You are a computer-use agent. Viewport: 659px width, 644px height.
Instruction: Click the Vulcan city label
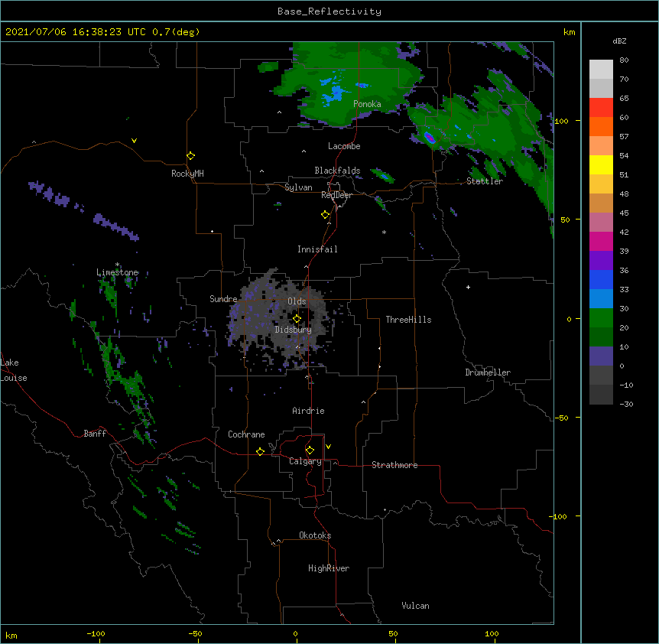point(415,606)
